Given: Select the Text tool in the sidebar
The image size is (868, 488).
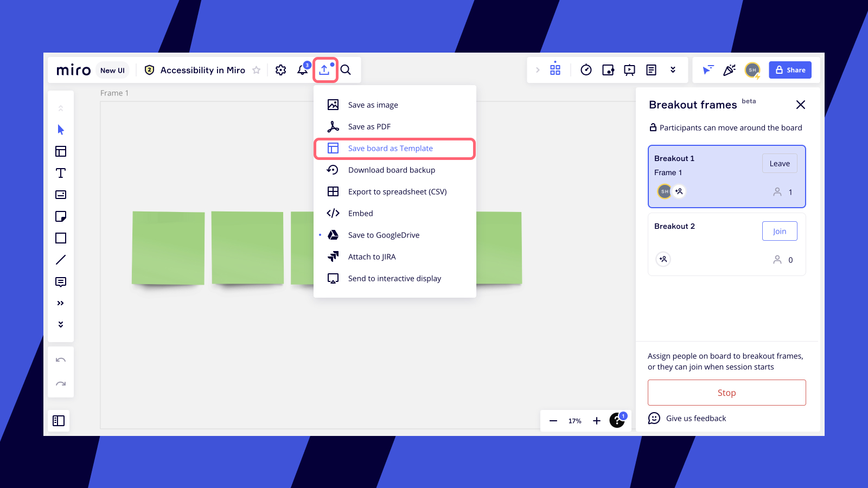Looking at the screenshot, I should pyautogui.click(x=61, y=173).
